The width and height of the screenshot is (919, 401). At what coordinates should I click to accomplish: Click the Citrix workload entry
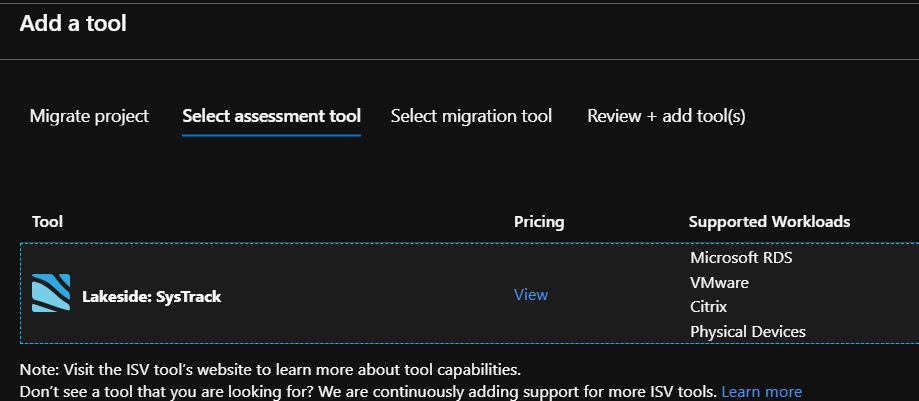click(x=708, y=307)
